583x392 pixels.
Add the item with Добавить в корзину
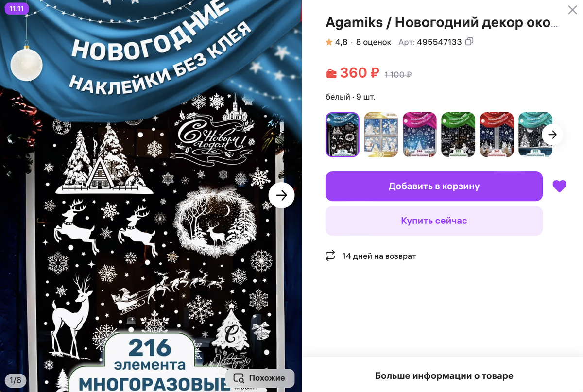click(434, 186)
